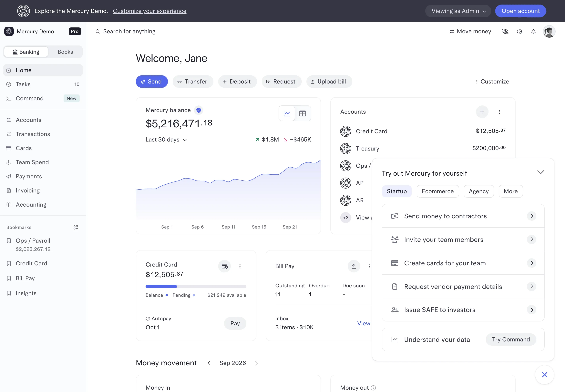Open Credit Card widget three-dot menu
Image resolution: width=565 pixels, height=392 pixels.
(240, 266)
